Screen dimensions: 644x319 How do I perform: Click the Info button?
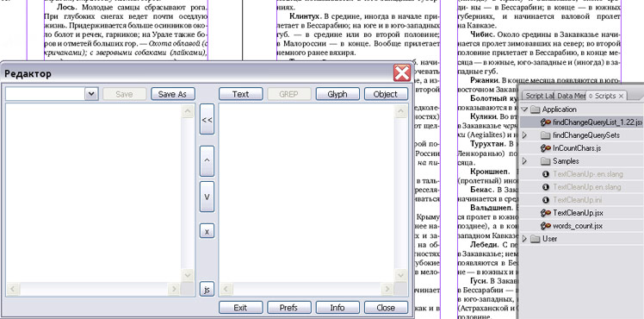(337, 308)
